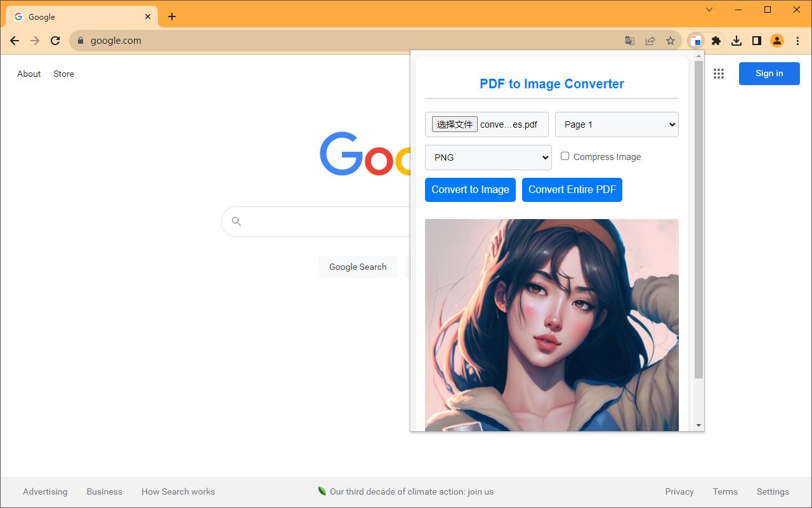Enable the Compress Image checkbox
Screen dimensions: 812x508
click(x=565, y=156)
